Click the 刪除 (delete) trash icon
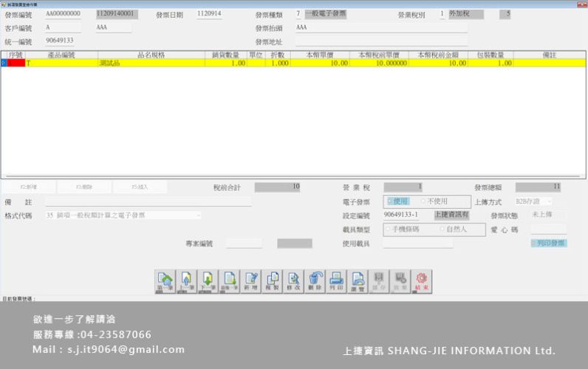The image size is (588, 369). (x=315, y=281)
